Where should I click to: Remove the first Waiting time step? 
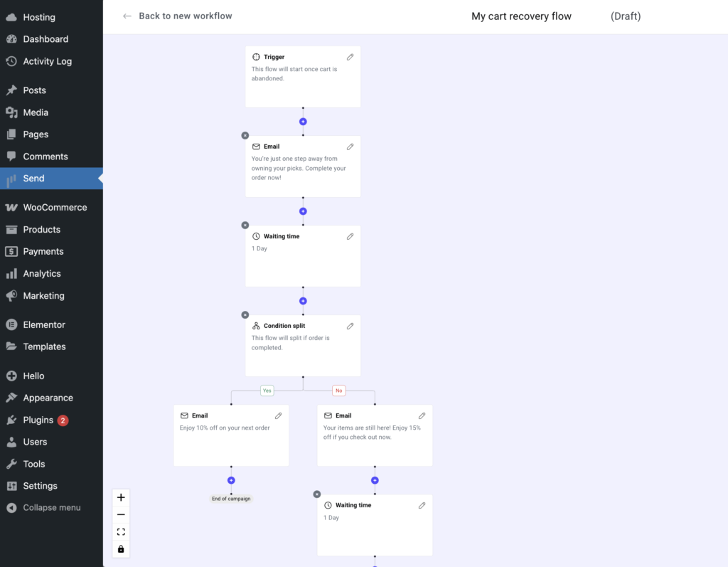245,225
